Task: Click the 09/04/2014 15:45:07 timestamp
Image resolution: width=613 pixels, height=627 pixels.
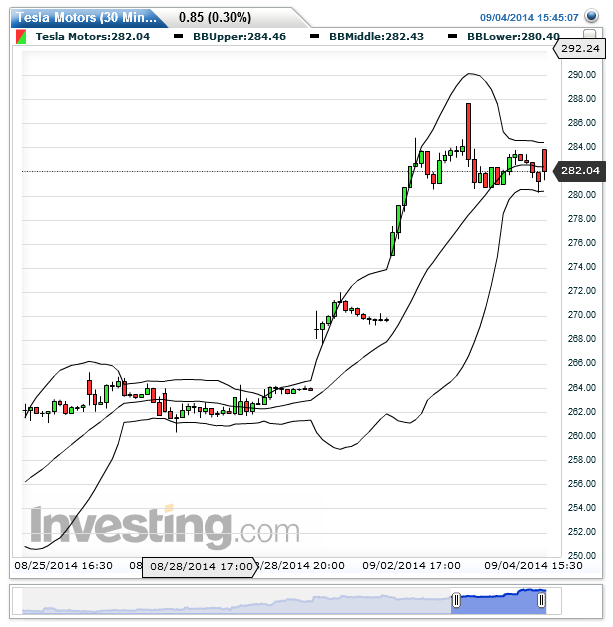Action: pos(529,18)
